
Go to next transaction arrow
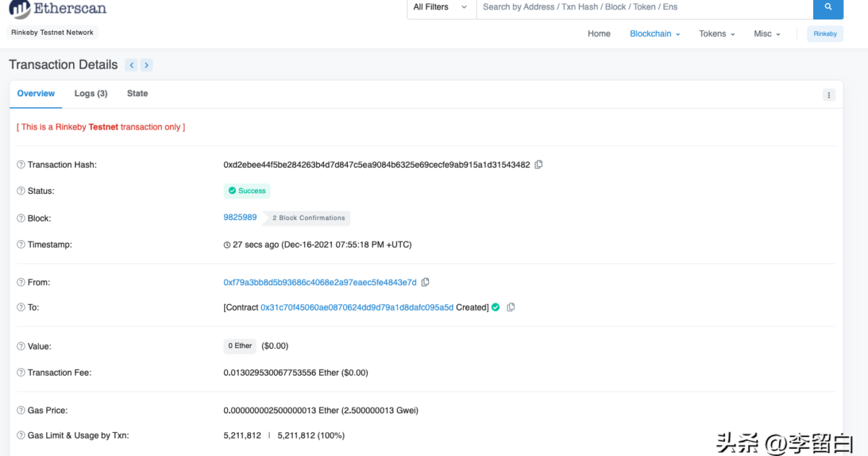pos(146,65)
